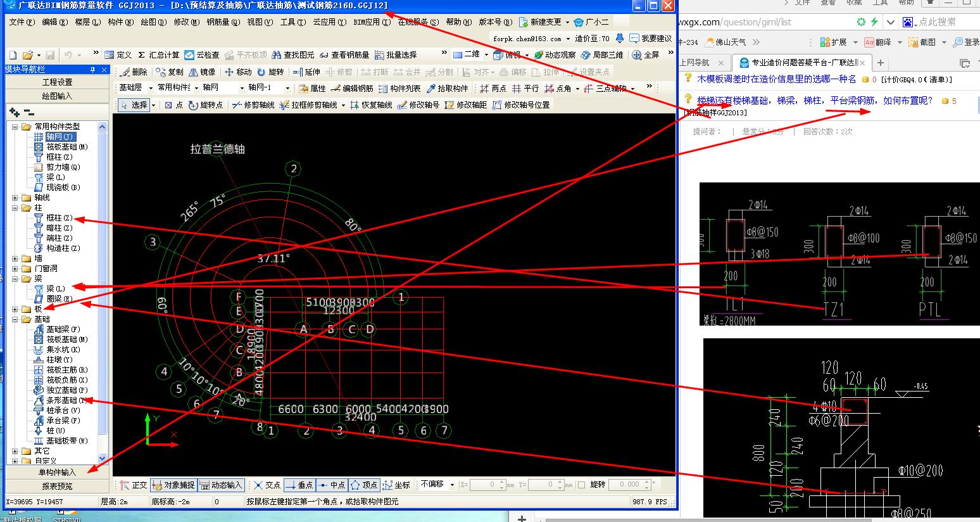Select 条形基础(T) in component tree
The width and height of the screenshot is (980, 522).
click(63, 400)
